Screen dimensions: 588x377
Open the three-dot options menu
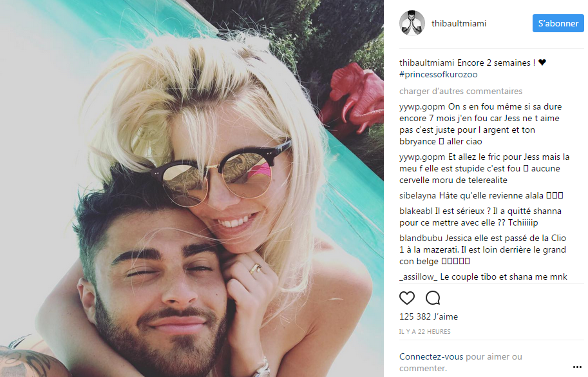click(577, 367)
